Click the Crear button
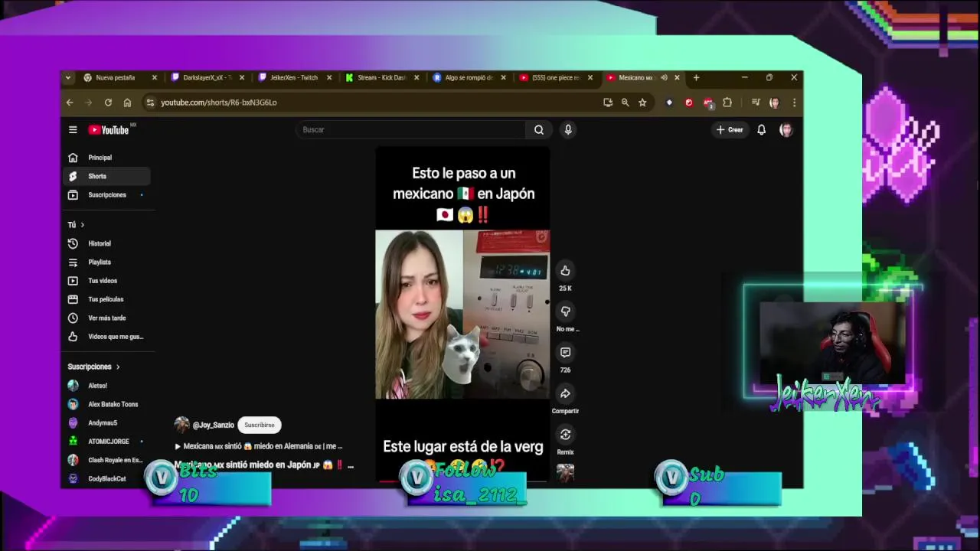The height and width of the screenshot is (551, 980). [730, 130]
